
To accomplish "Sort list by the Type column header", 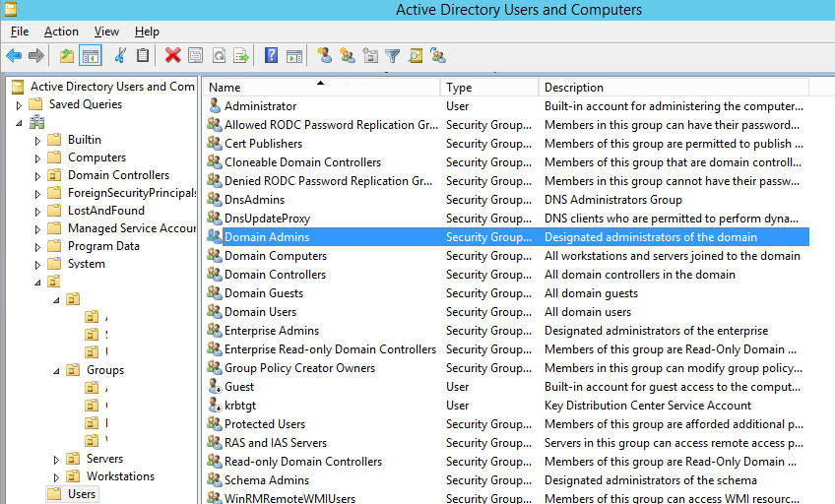I will (x=487, y=88).
